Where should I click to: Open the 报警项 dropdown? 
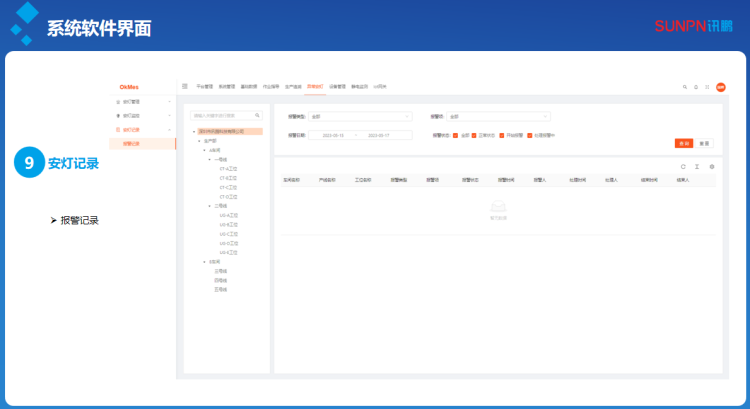(498, 117)
